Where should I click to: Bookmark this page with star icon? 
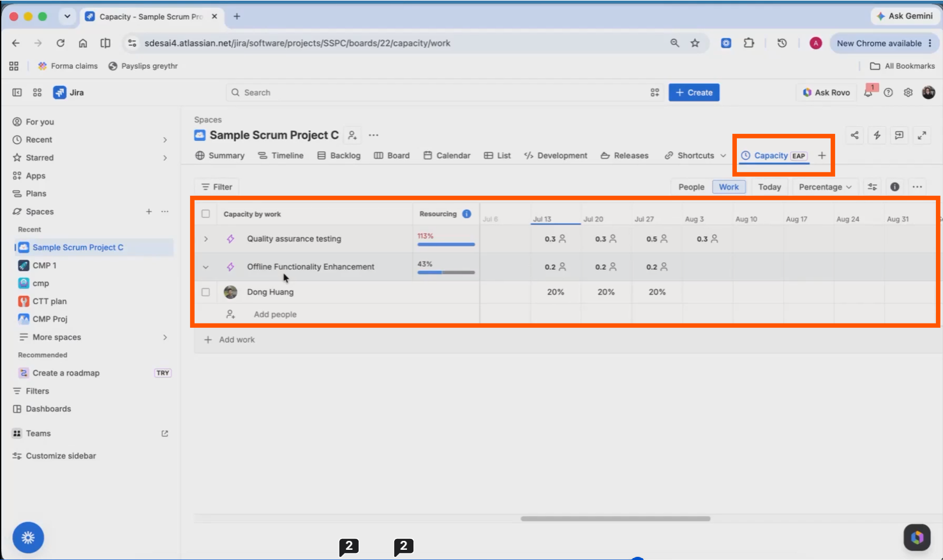[x=695, y=43]
